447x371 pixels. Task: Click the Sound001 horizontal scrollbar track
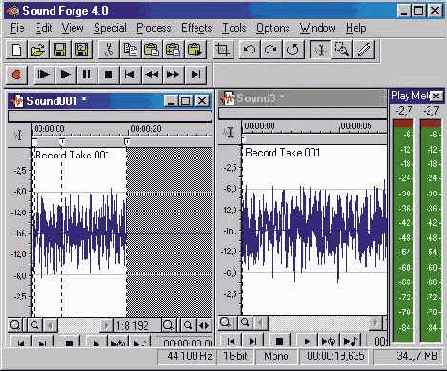(80, 325)
